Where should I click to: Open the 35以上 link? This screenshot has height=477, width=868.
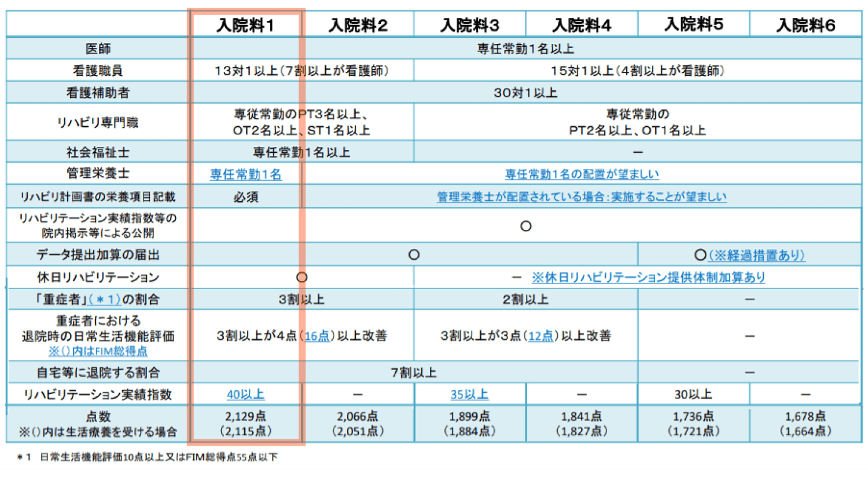coord(469,394)
